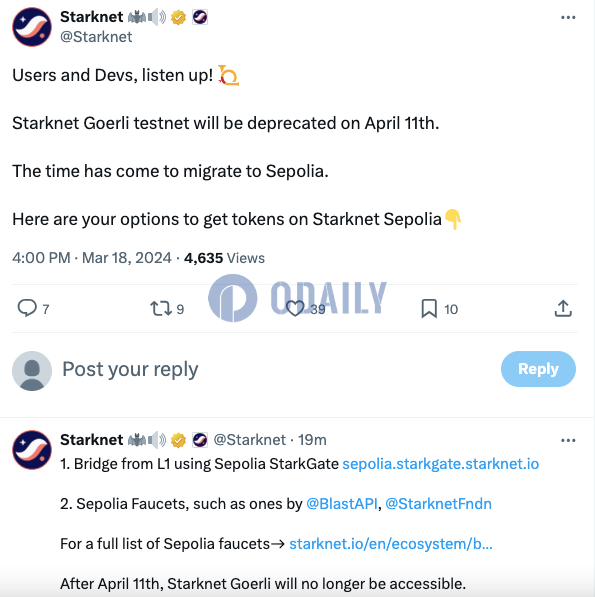This screenshot has height=597, width=595.
Task: Click the reply comment bubble icon
Action: pyautogui.click(x=27, y=308)
